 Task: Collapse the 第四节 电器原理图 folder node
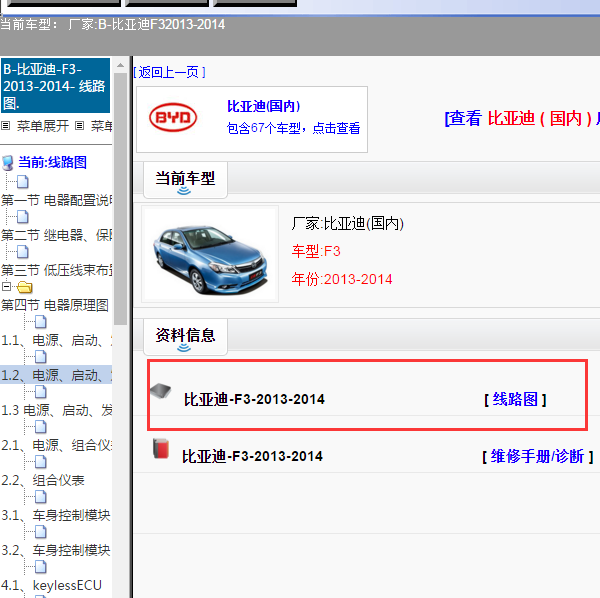pyautogui.click(x=6, y=286)
